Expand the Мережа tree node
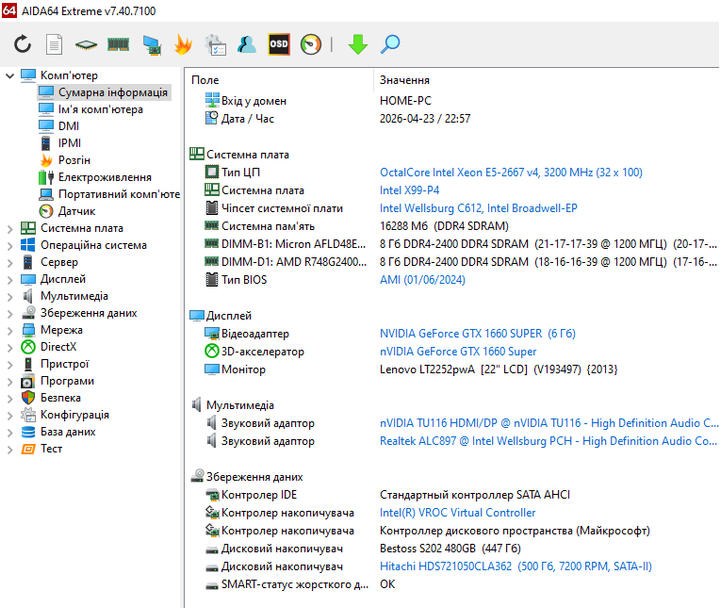This screenshot has height=608, width=720. [x=10, y=330]
